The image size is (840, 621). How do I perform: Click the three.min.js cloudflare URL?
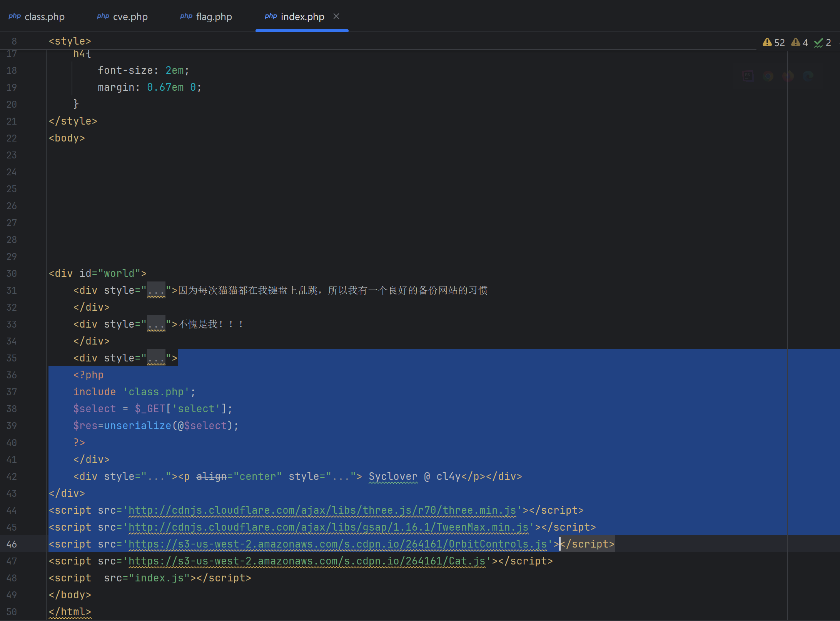tap(322, 510)
